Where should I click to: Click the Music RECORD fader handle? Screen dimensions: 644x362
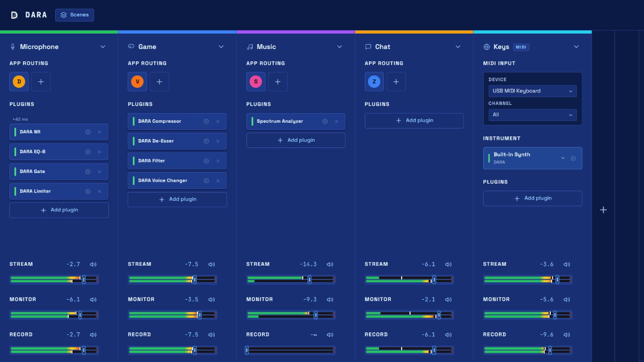(247, 351)
